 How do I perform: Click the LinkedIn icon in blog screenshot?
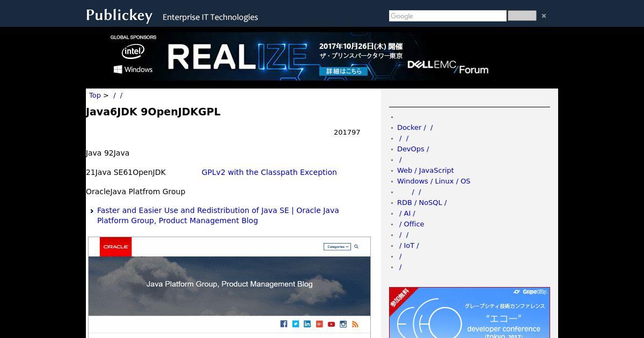[308, 324]
